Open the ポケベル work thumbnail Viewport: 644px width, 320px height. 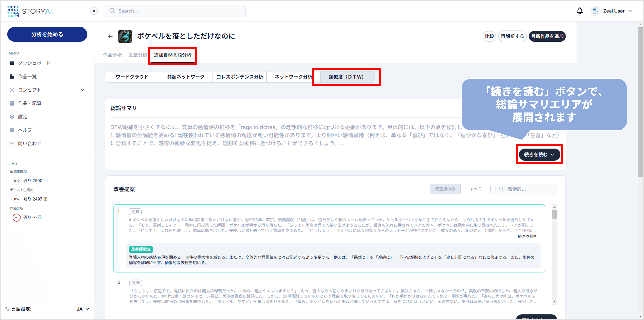[125, 36]
